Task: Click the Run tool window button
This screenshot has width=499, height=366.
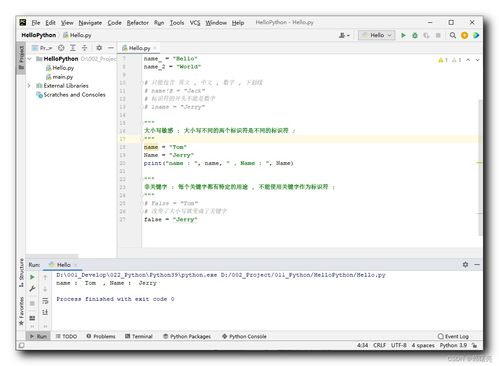Action: point(38,336)
